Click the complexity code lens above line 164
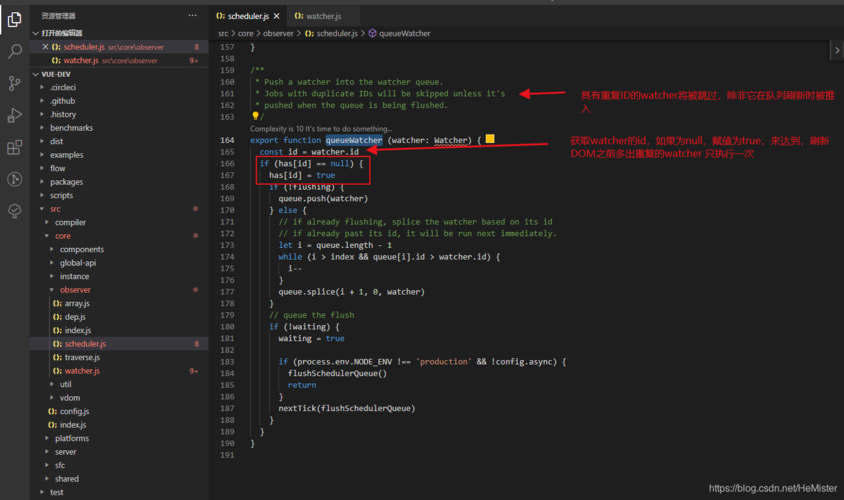Screen dimensions: 844x500 (321, 129)
